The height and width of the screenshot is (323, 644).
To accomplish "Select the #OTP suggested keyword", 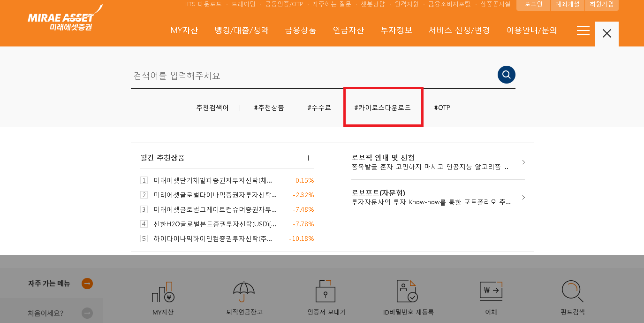I will pyautogui.click(x=442, y=108).
